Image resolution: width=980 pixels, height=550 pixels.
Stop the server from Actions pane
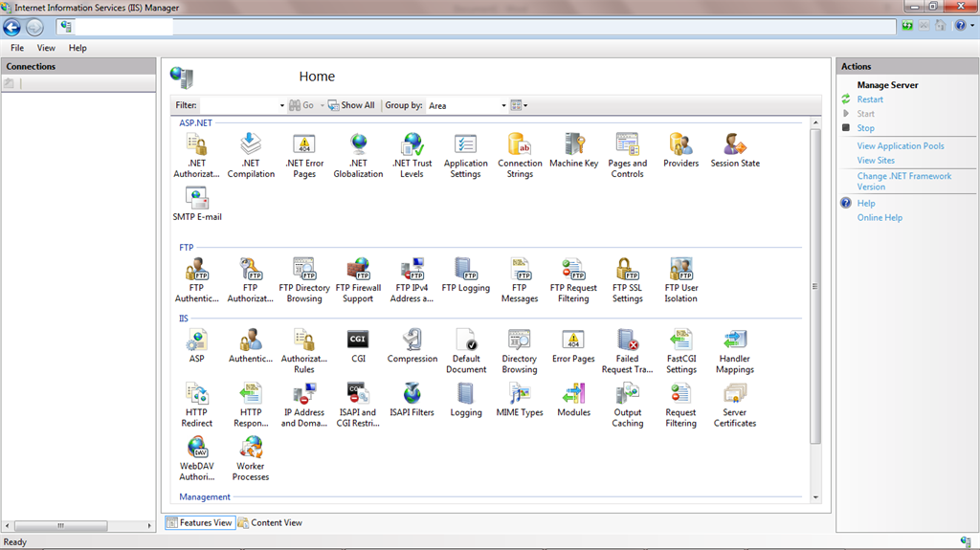pos(865,128)
